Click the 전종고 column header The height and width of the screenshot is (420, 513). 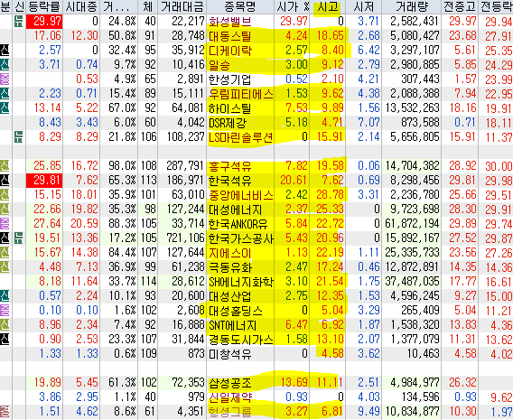point(460,6)
